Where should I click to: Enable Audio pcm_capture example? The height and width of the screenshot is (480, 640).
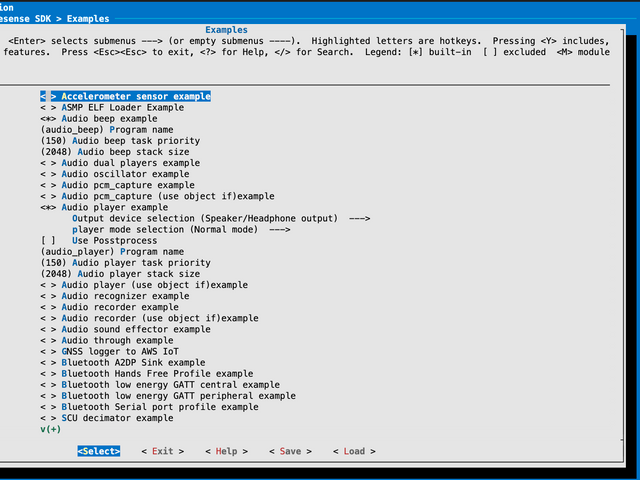pyautogui.click(x=117, y=185)
